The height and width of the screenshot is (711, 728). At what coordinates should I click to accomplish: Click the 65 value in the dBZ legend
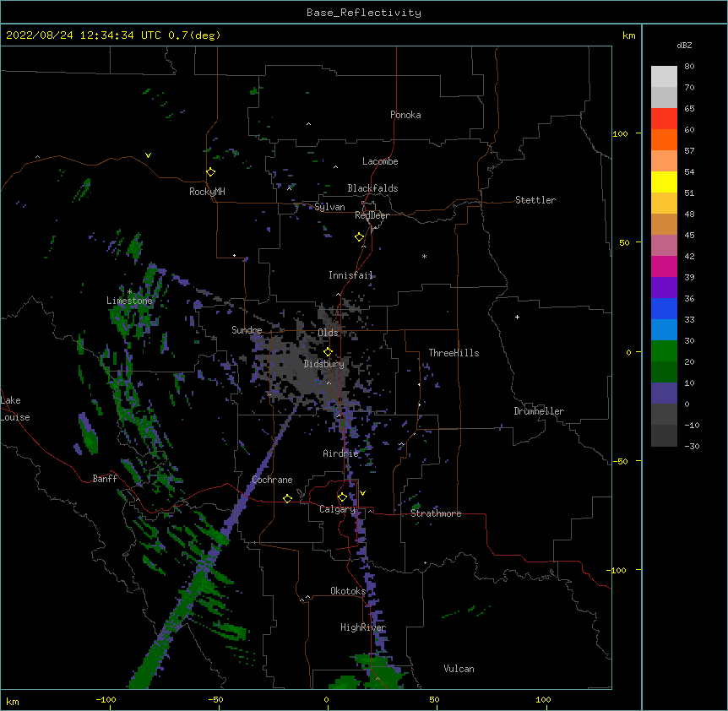pyautogui.click(x=689, y=109)
